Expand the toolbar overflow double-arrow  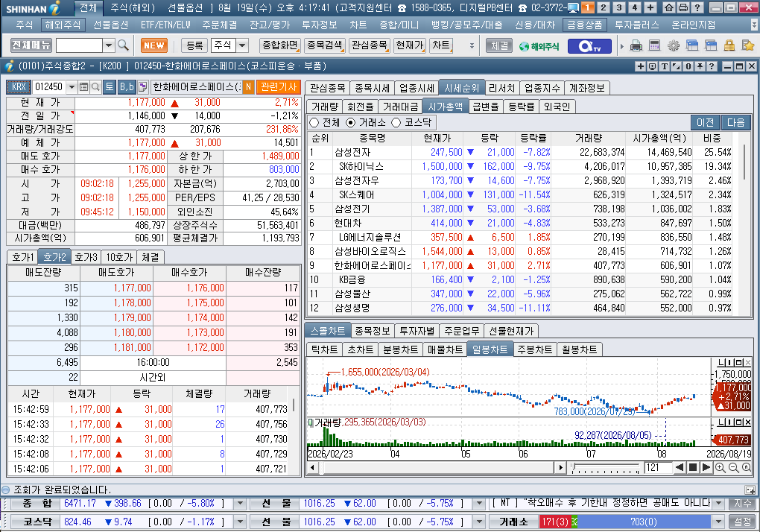472,46
